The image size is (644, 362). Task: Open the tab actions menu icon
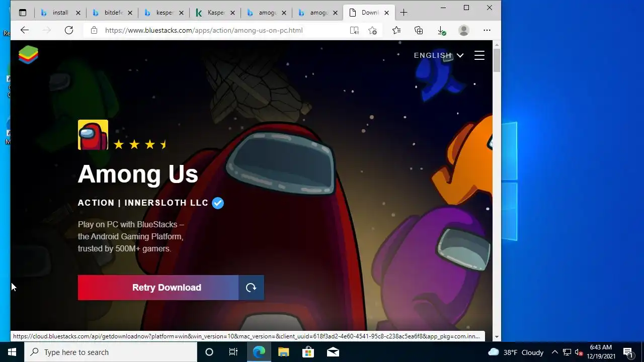click(23, 13)
